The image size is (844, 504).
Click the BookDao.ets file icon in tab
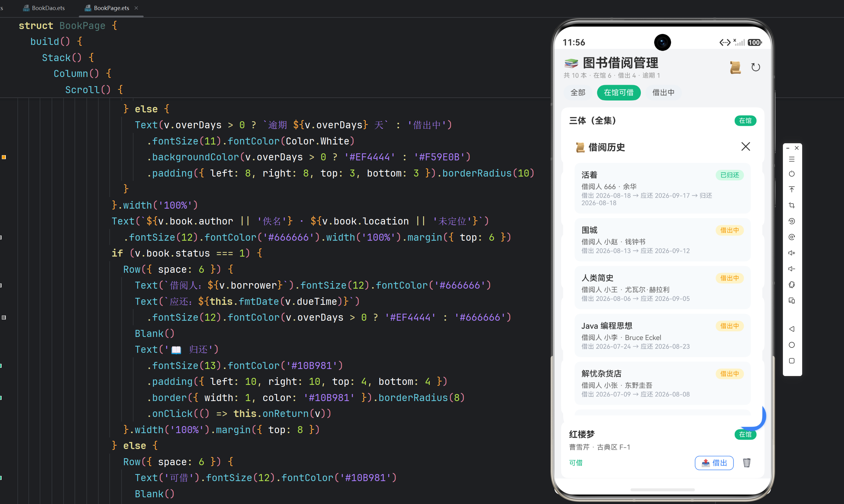click(26, 8)
